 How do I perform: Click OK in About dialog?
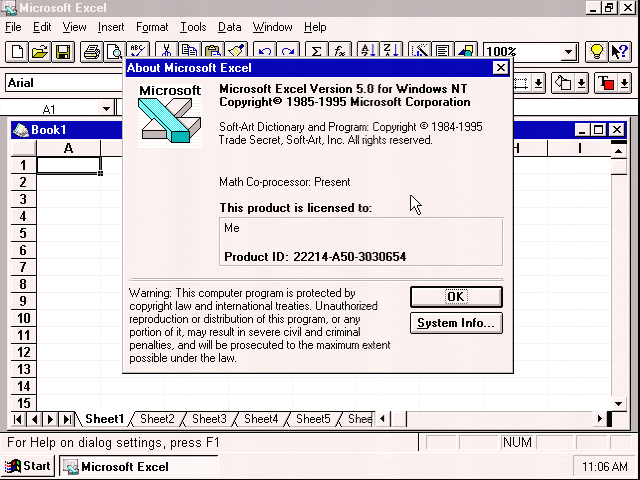456,297
